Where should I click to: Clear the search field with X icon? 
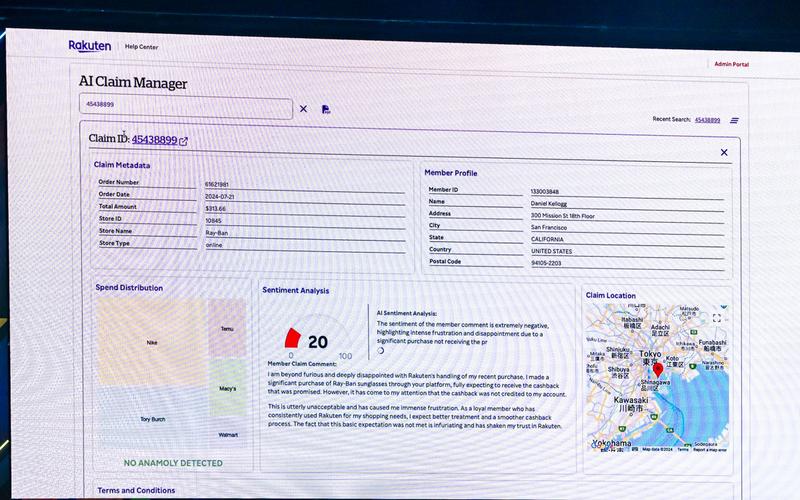[304, 109]
